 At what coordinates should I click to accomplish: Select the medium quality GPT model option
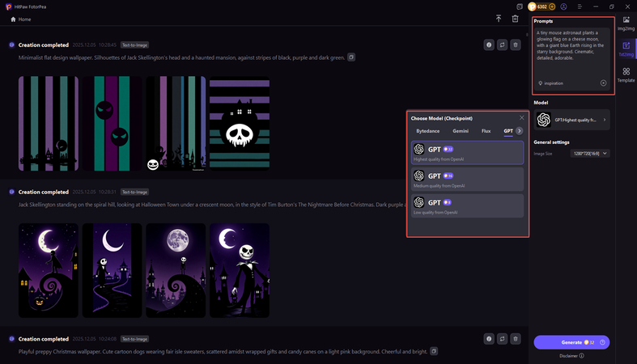point(468,179)
